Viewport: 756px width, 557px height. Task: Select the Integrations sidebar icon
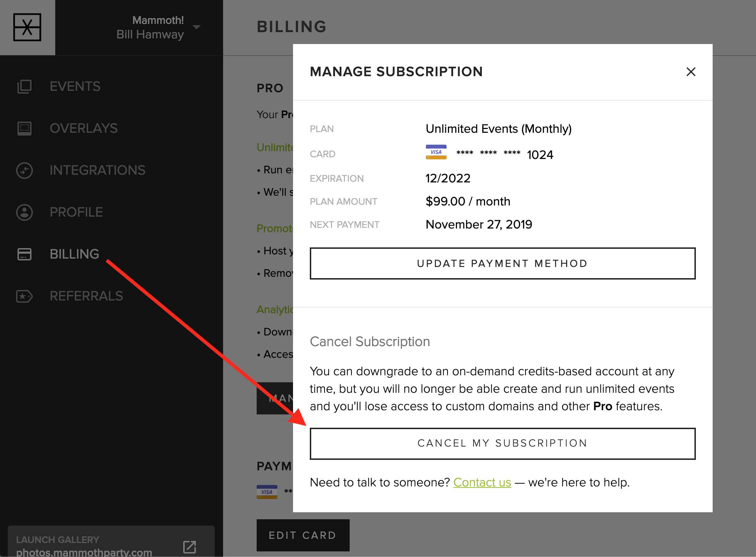[24, 170]
